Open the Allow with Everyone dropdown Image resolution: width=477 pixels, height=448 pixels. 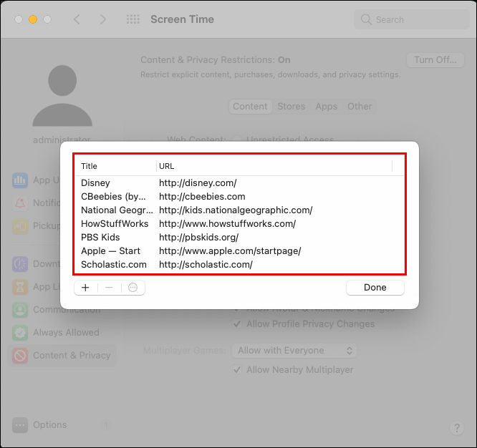pyautogui.click(x=294, y=351)
